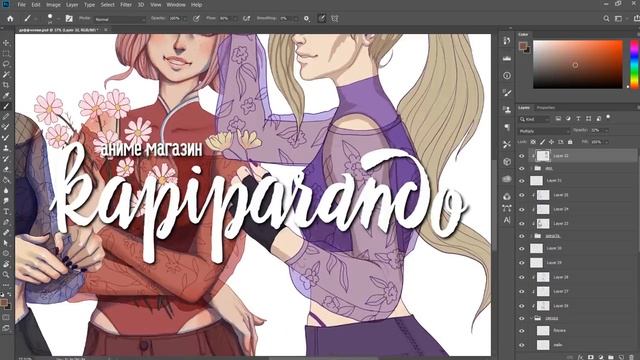This screenshot has width=640, height=360.
Task: Create a new group folder icon
Action: (x=611, y=357)
